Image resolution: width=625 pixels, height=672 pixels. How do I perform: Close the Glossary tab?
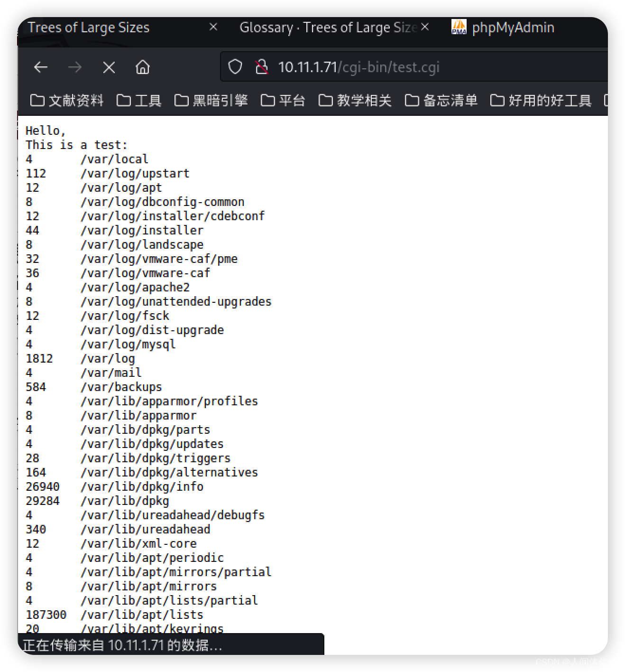click(x=425, y=27)
